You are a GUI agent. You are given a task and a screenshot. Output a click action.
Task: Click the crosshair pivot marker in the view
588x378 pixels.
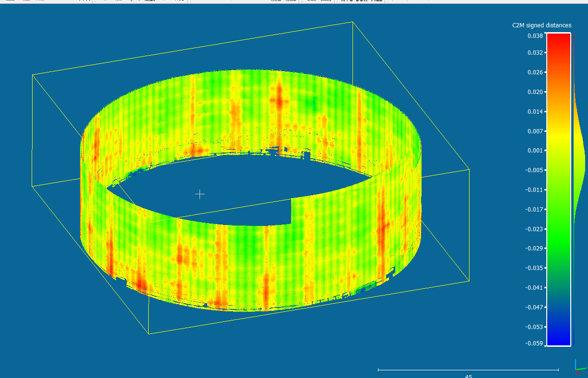pos(200,194)
